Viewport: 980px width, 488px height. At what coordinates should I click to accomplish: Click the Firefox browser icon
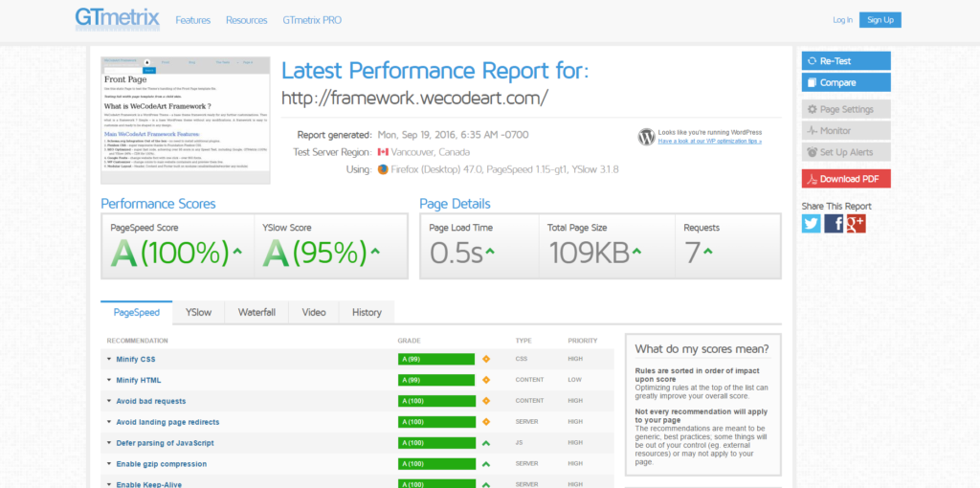(383, 169)
